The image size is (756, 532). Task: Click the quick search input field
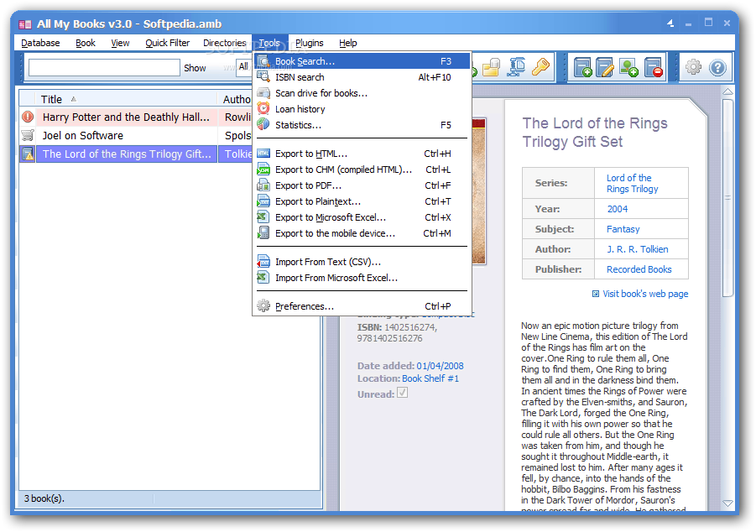pyautogui.click(x=104, y=67)
